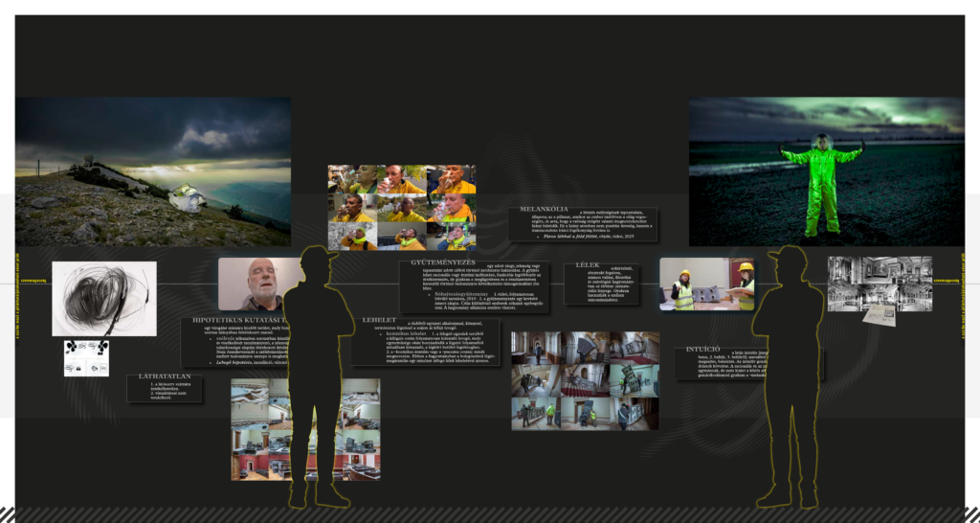The height and width of the screenshot is (523, 980).
Task: Click the mountain landscape photo with stormy sky
Action: [152, 171]
